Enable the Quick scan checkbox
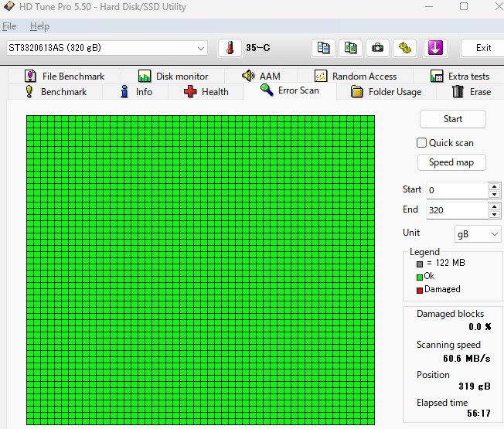This screenshot has width=504, height=429. coord(421,143)
